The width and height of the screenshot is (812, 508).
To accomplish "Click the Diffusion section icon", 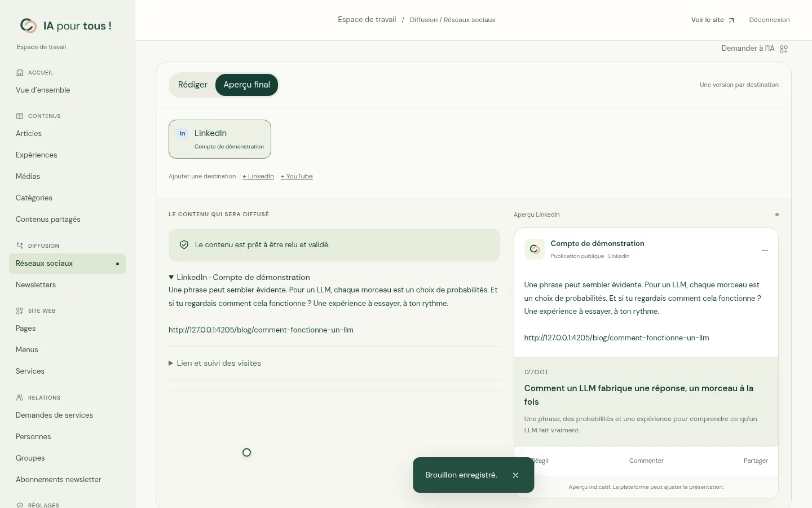I will pos(20,246).
